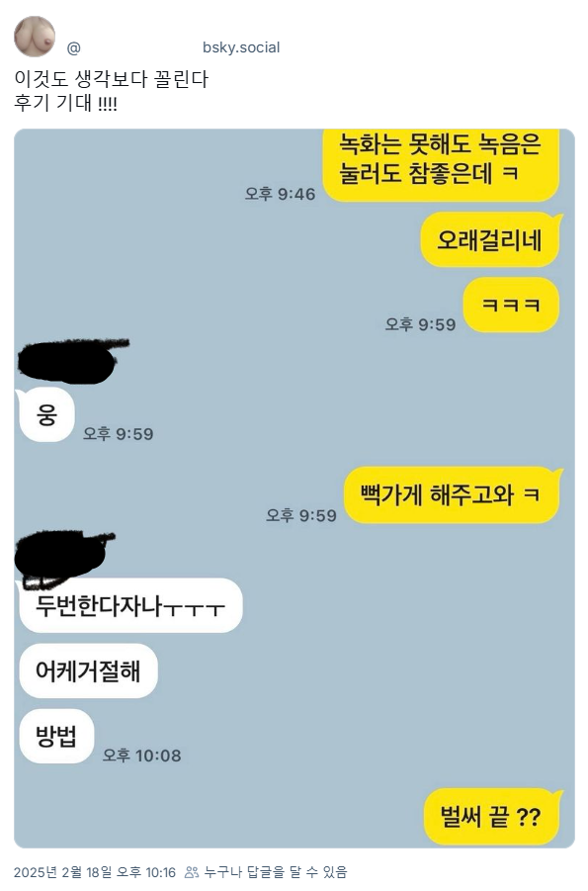Click the reply-settings people icon

[x=192, y=871]
